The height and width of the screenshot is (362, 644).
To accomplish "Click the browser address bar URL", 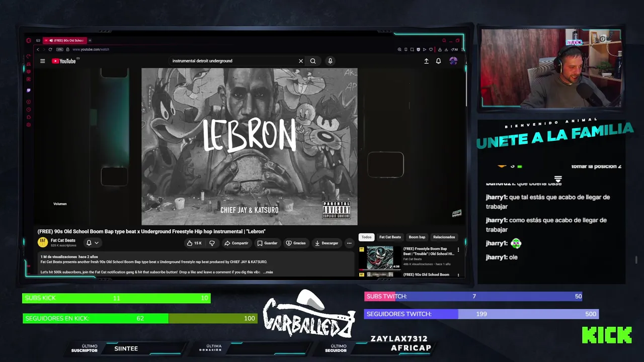I will click(91, 49).
